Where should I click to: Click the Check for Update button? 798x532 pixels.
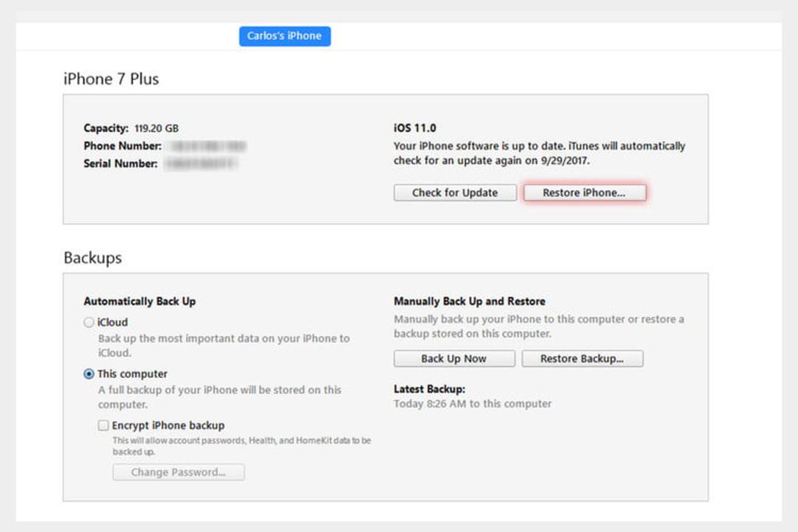(455, 193)
